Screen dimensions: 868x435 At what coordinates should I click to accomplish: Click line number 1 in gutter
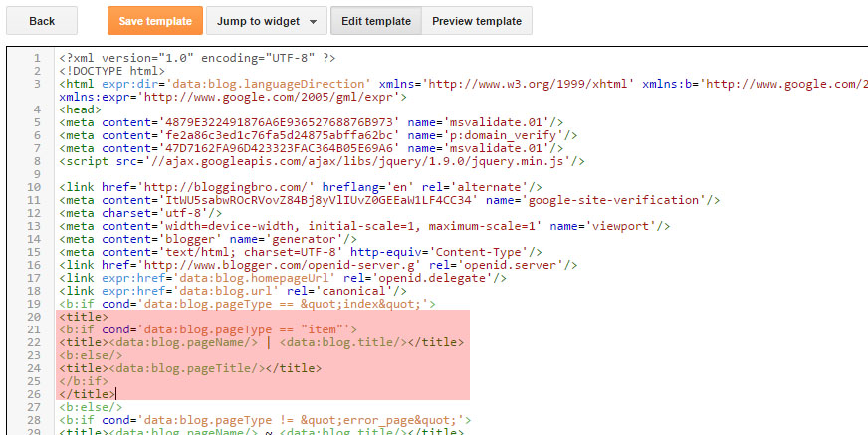[37, 58]
